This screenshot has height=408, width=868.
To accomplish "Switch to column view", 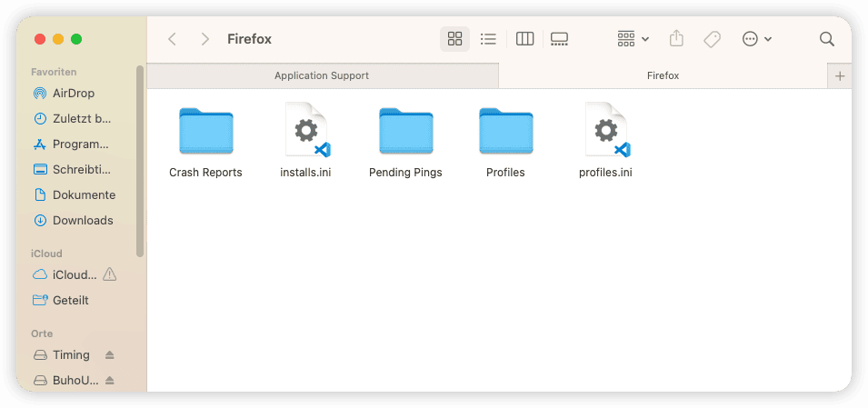I will tap(524, 39).
